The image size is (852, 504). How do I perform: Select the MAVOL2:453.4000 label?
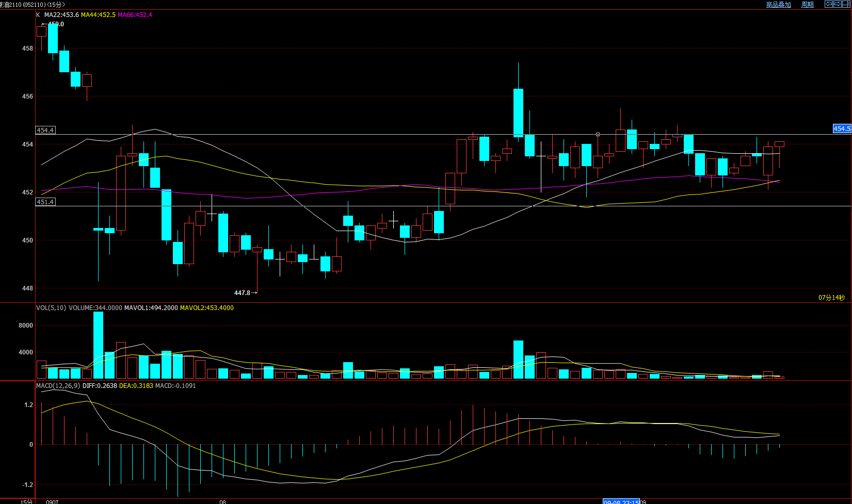pyautogui.click(x=207, y=308)
